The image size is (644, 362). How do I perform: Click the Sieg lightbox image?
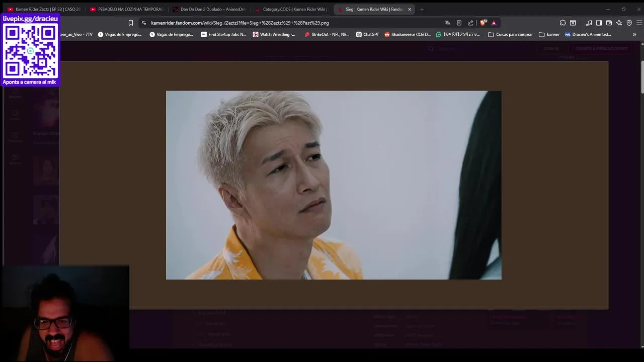(334, 185)
